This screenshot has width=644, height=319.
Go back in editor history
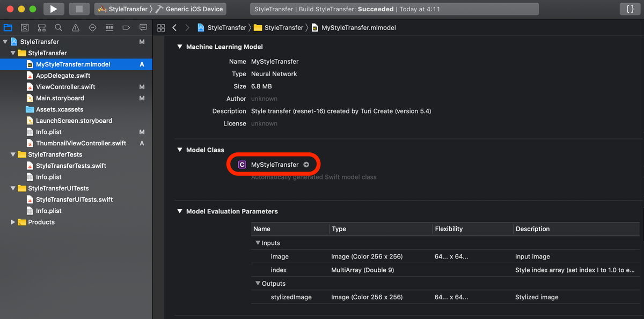(x=174, y=27)
